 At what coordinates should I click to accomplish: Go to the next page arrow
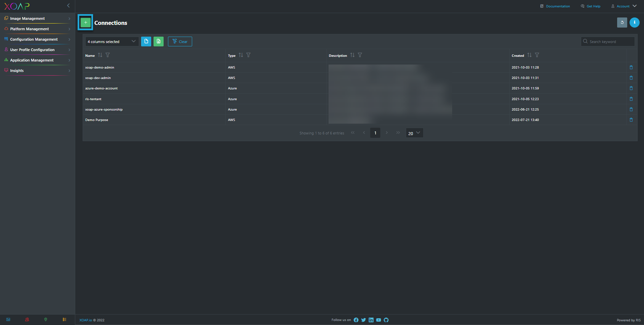click(x=387, y=133)
